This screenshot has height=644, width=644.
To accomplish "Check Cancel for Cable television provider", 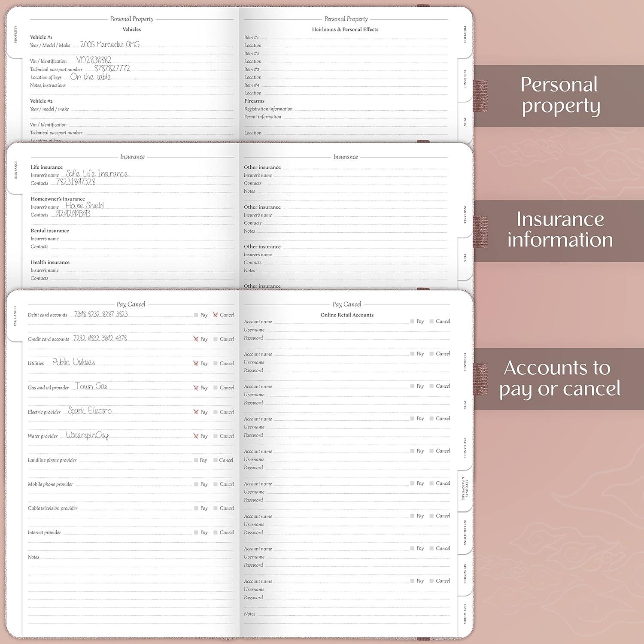I will pos(215,508).
